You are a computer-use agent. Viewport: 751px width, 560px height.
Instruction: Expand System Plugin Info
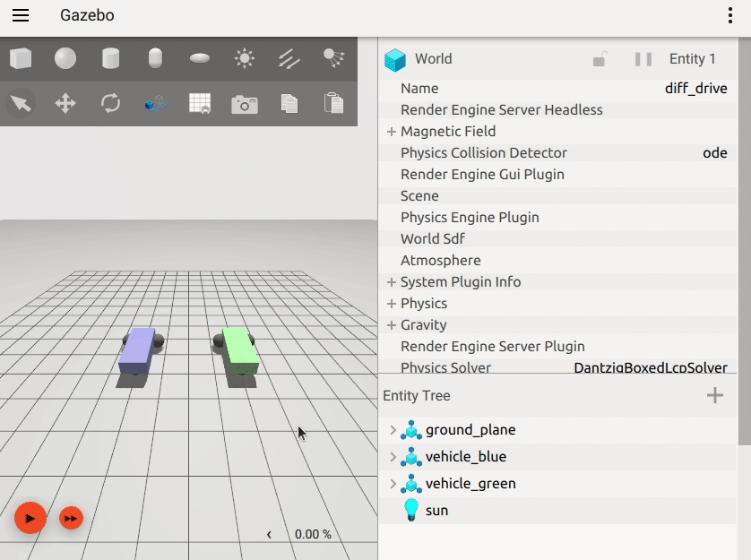(392, 282)
